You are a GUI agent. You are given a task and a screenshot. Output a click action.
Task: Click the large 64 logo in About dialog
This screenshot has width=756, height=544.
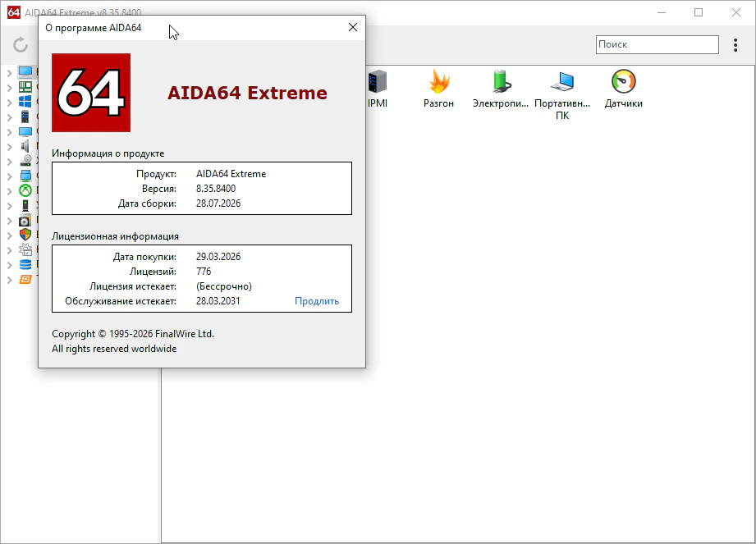(x=91, y=93)
